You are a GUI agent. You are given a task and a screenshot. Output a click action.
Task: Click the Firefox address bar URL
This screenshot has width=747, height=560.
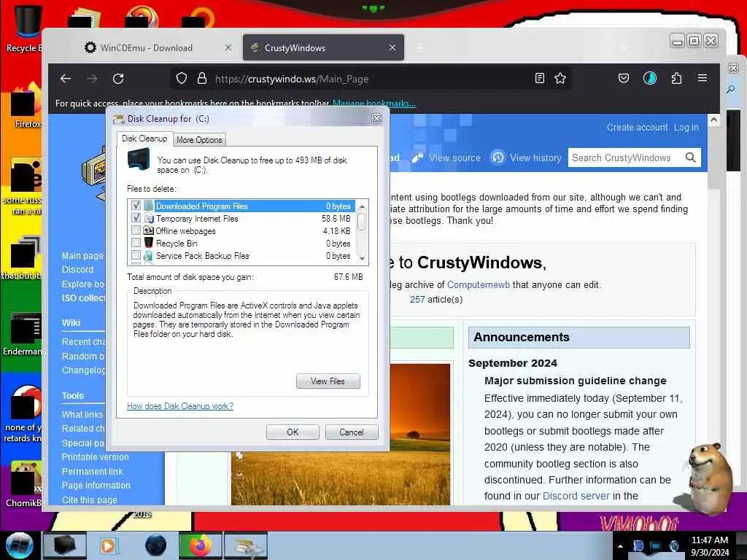(292, 79)
